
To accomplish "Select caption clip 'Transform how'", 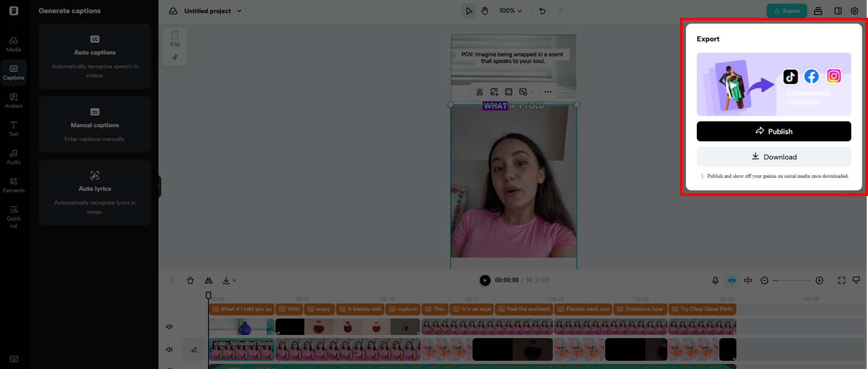I will 640,309.
